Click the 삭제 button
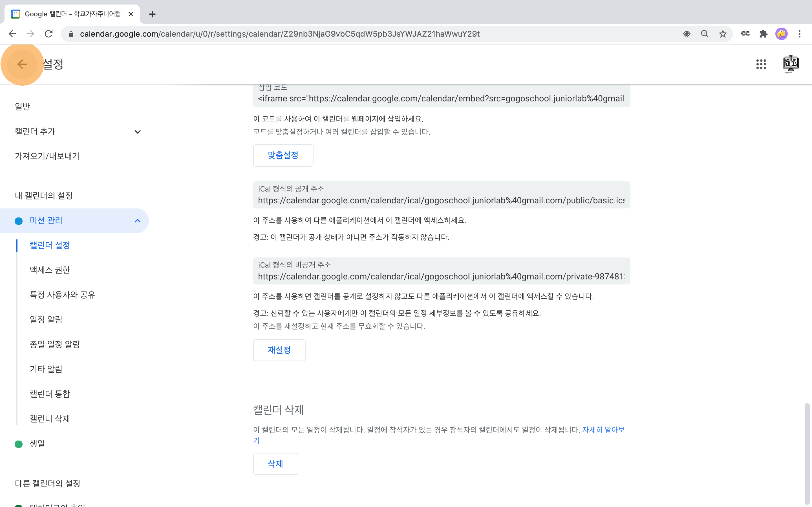Viewport: 812px width, 507px height. 275,464
